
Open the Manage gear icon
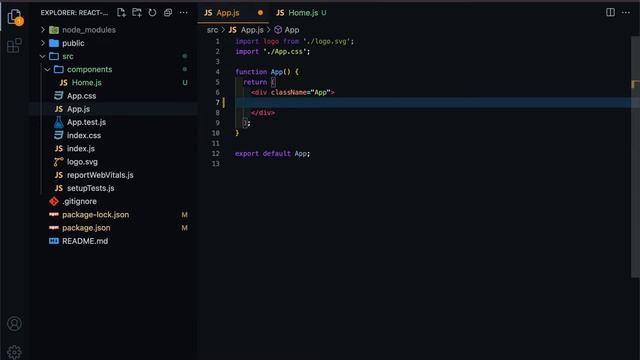pyautogui.click(x=14, y=352)
